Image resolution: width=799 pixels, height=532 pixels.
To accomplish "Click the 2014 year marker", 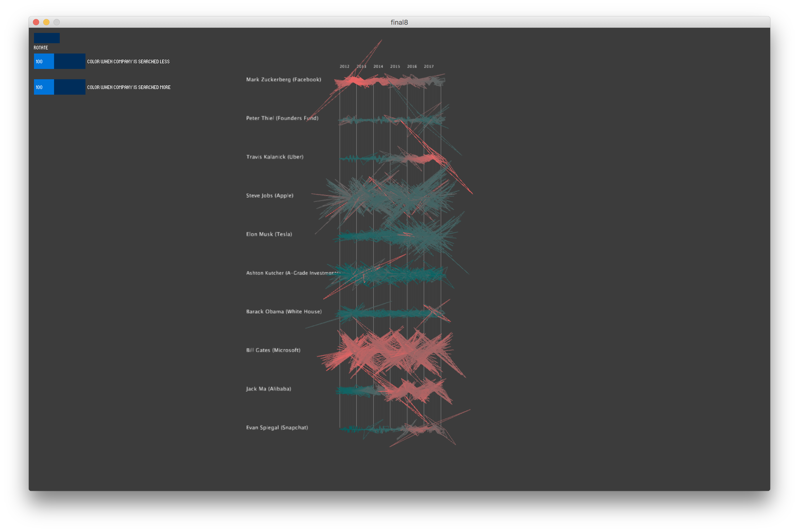I will coord(378,66).
